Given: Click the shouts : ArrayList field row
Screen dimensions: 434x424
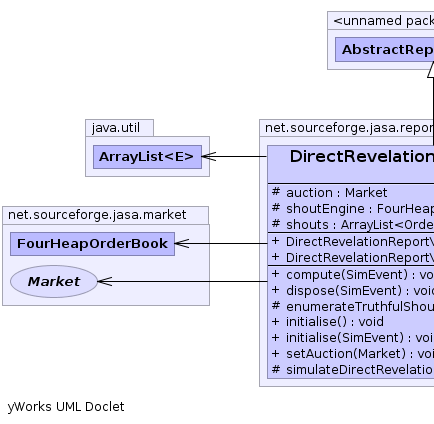Looking at the screenshot, I should pyautogui.click(x=351, y=225).
